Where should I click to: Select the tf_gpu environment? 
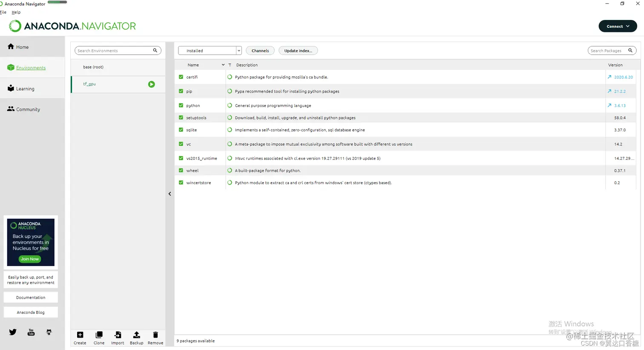pyautogui.click(x=118, y=84)
